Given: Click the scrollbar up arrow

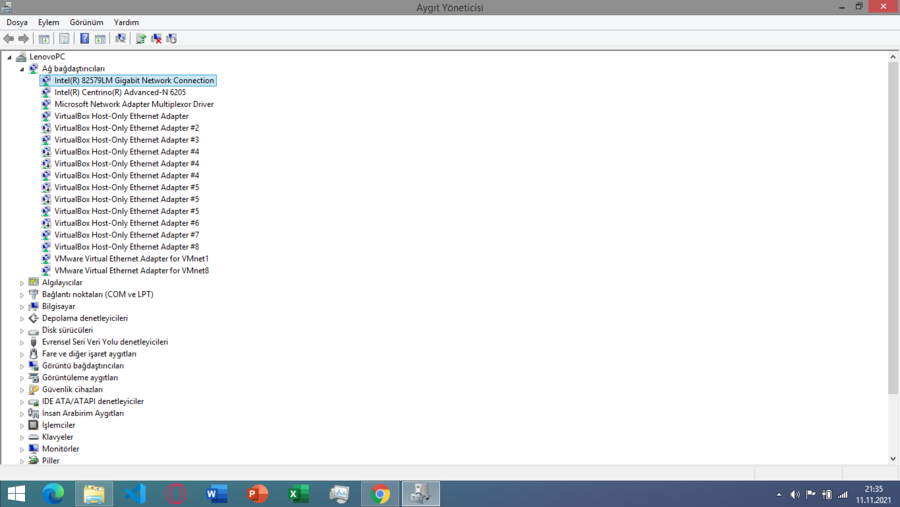Looking at the screenshot, I should (893, 57).
